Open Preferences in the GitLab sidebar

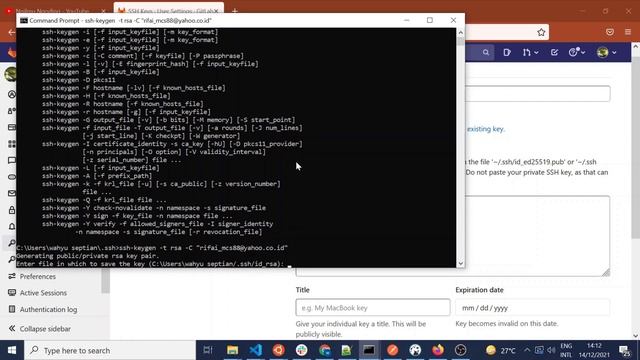(38, 276)
